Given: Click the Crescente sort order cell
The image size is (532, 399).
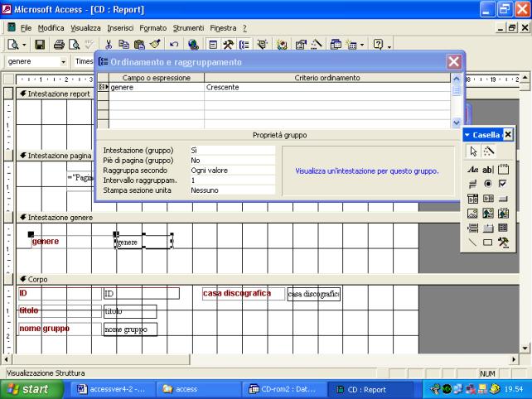Looking at the screenshot, I should [327, 87].
